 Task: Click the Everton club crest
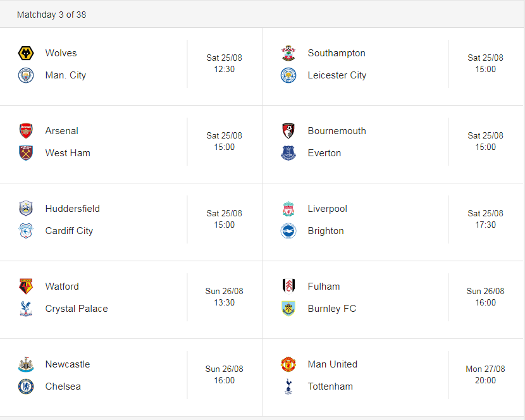(288, 153)
